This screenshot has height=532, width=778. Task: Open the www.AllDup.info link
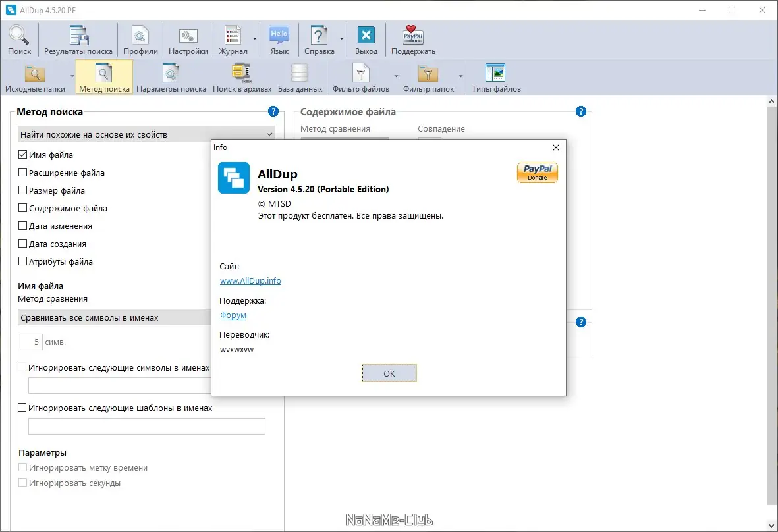[x=250, y=280]
